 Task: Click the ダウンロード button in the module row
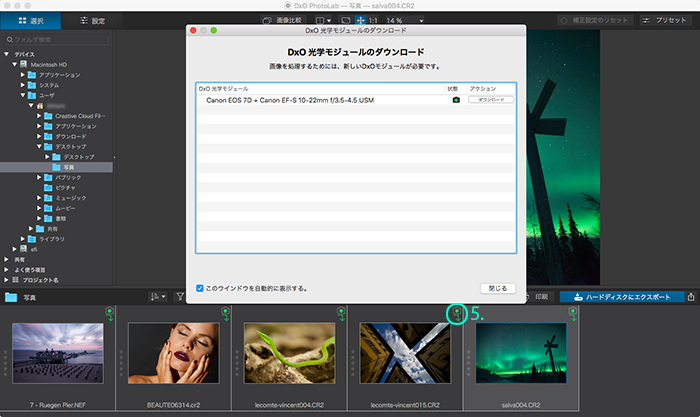491,100
